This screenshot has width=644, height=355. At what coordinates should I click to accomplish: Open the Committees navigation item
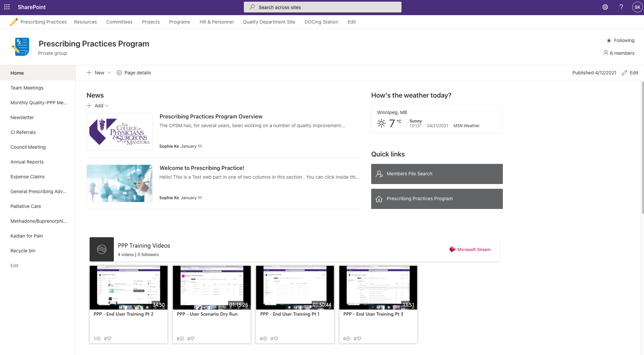click(119, 22)
